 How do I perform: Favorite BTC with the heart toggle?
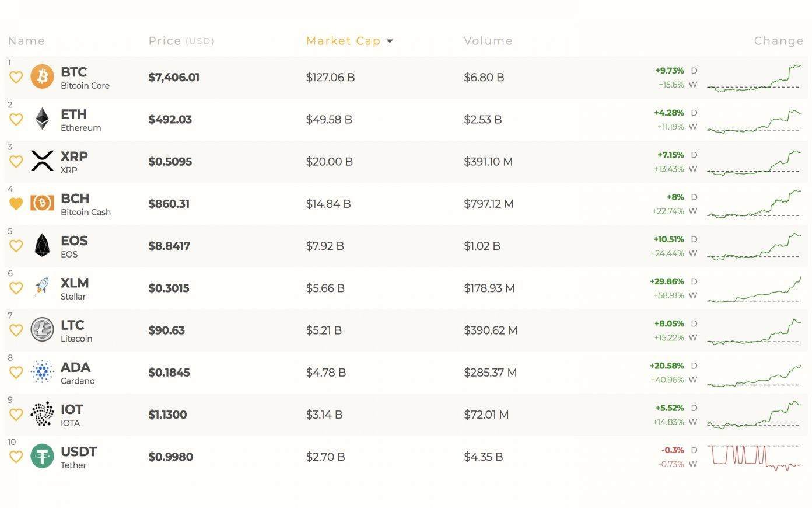click(x=16, y=77)
